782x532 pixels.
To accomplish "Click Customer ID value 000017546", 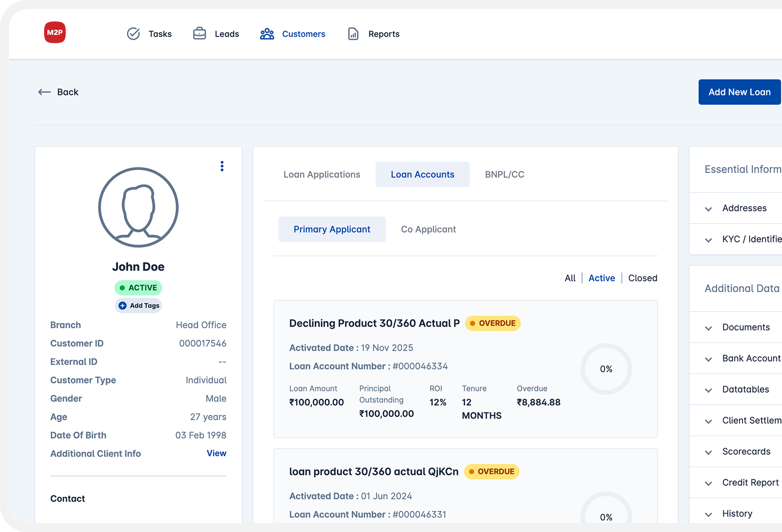I will [x=203, y=343].
